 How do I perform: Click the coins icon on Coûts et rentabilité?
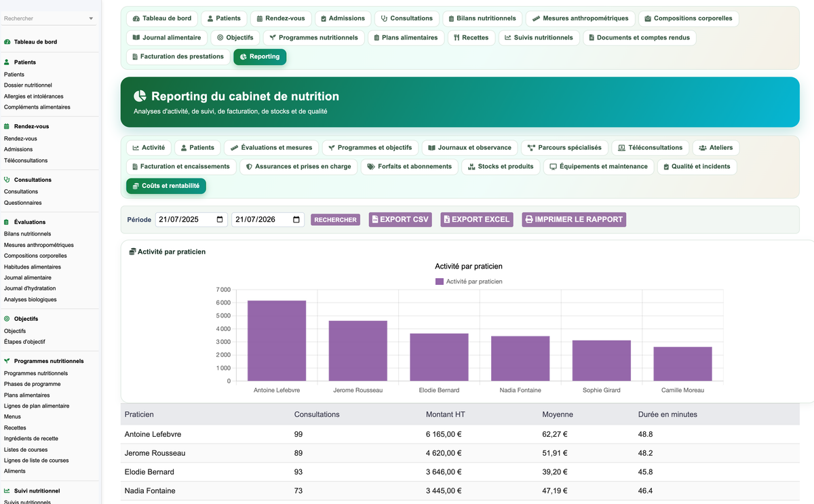pyautogui.click(x=136, y=186)
